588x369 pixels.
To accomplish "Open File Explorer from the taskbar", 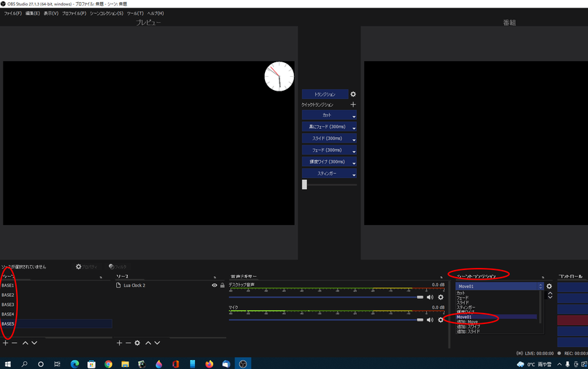I will (125, 363).
